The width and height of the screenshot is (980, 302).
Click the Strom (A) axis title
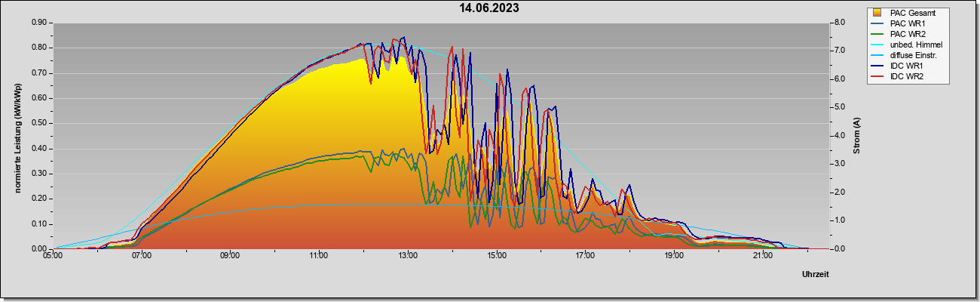[857, 136]
